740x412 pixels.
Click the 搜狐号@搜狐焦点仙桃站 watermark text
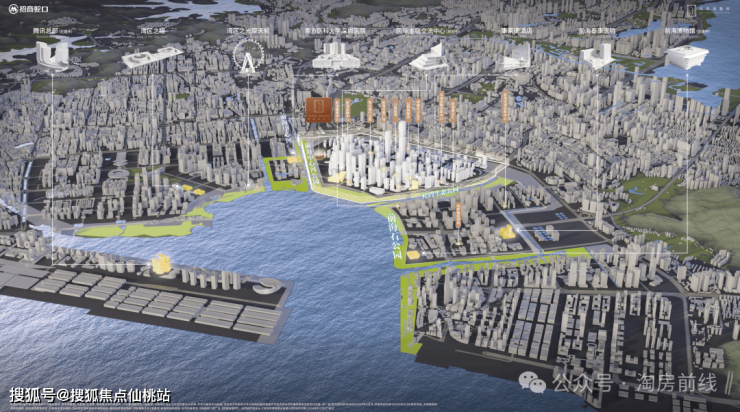point(90,396)
